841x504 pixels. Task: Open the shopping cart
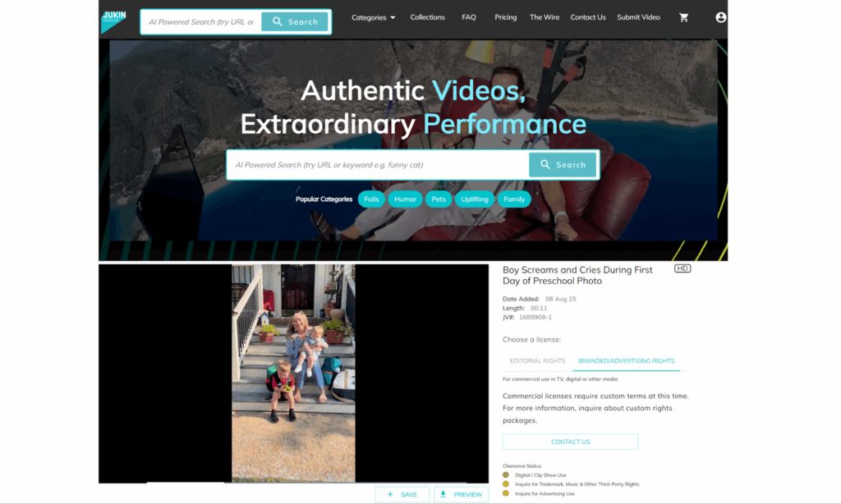click(x=683, y=17)
